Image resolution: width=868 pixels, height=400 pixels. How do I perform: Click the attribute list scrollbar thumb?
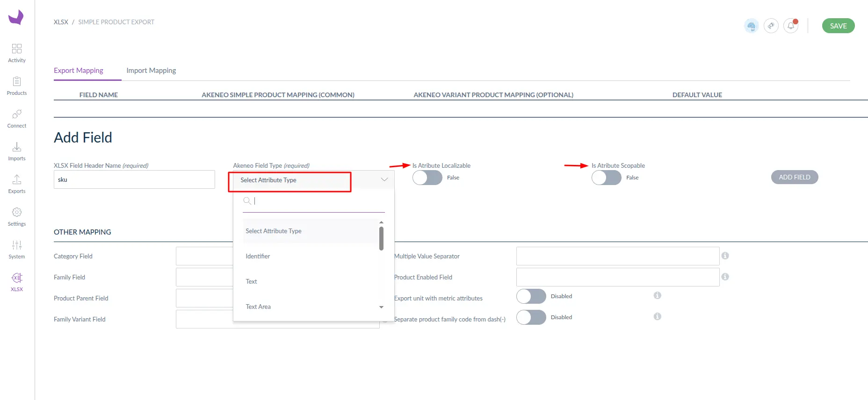pos(381,238)
